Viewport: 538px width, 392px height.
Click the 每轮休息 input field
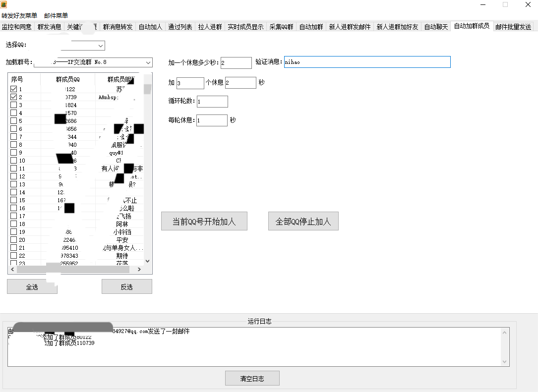point(212,120)
